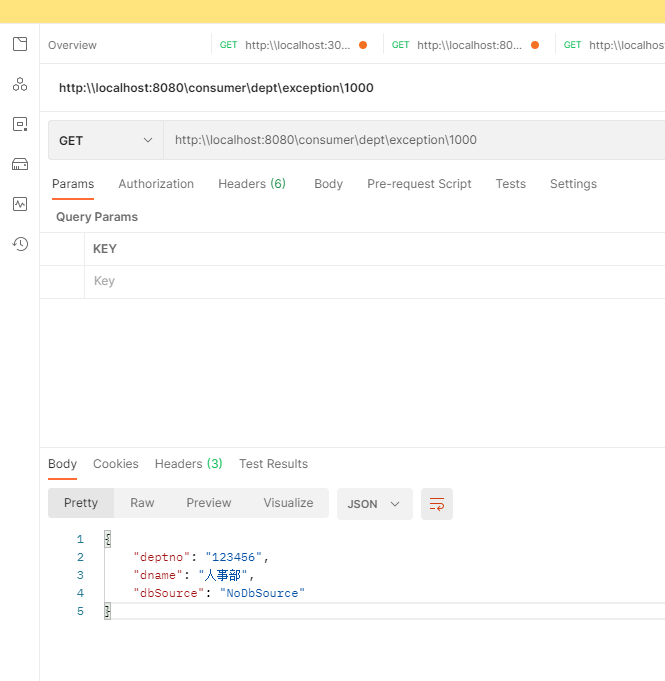Screen dimensions: 665x681
Task: Click the "NoDbSource" value in response
Action: pos(262,593)
